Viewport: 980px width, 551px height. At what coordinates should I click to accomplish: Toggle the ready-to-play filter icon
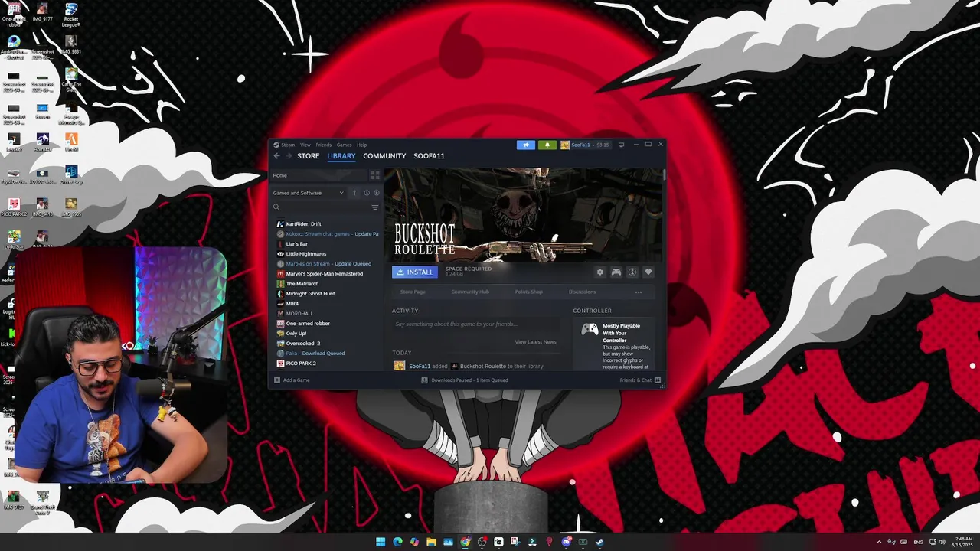pyautogui.click(x=376, y=193)
